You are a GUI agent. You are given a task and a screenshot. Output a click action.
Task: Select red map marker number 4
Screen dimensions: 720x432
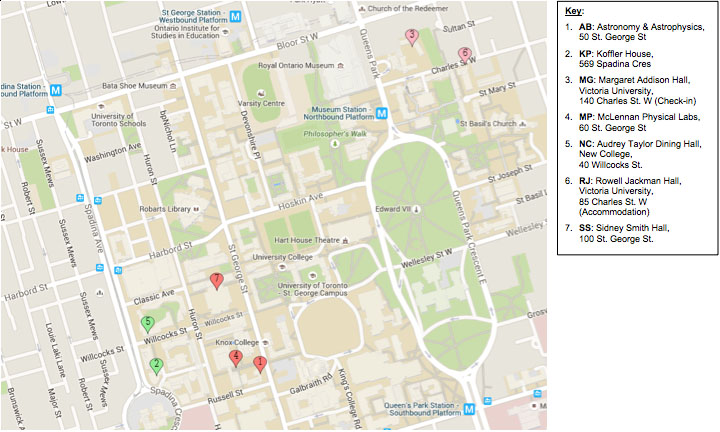[x=236, y=358]
